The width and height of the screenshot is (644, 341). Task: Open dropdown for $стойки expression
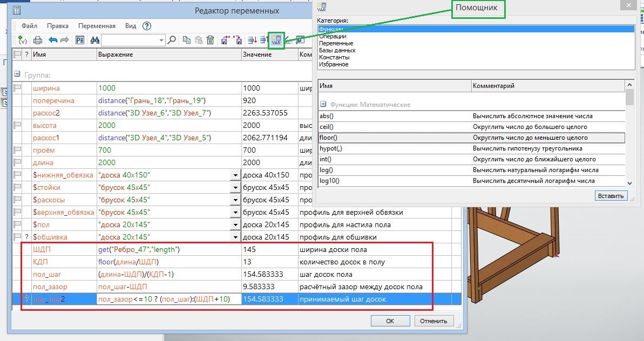click(x=235, y=188)
